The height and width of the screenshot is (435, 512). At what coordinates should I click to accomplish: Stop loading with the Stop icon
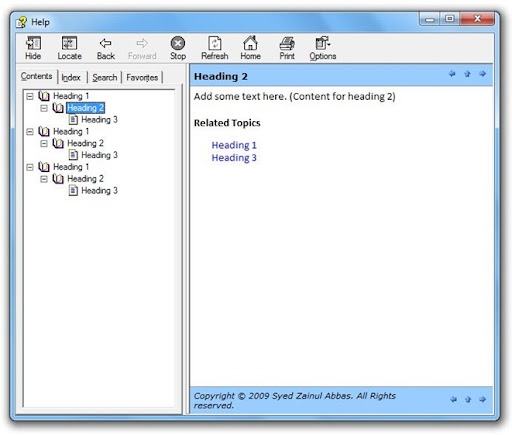[178, 48]
